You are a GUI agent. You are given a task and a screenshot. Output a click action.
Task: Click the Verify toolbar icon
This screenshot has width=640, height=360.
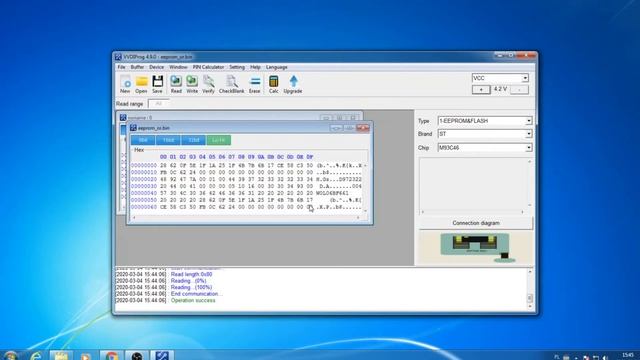[x=208, y=84]
